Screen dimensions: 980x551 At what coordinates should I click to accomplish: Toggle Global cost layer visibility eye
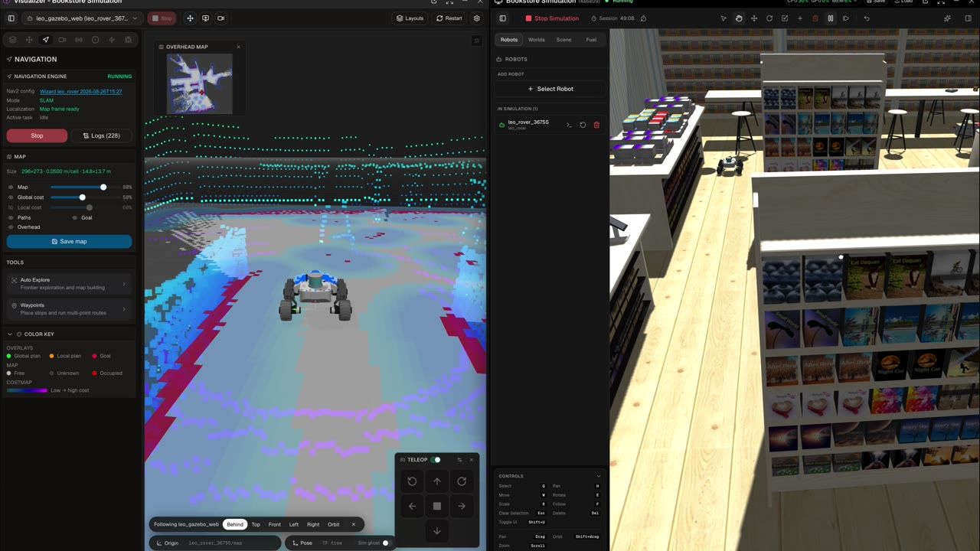click(x=11, y=197)
